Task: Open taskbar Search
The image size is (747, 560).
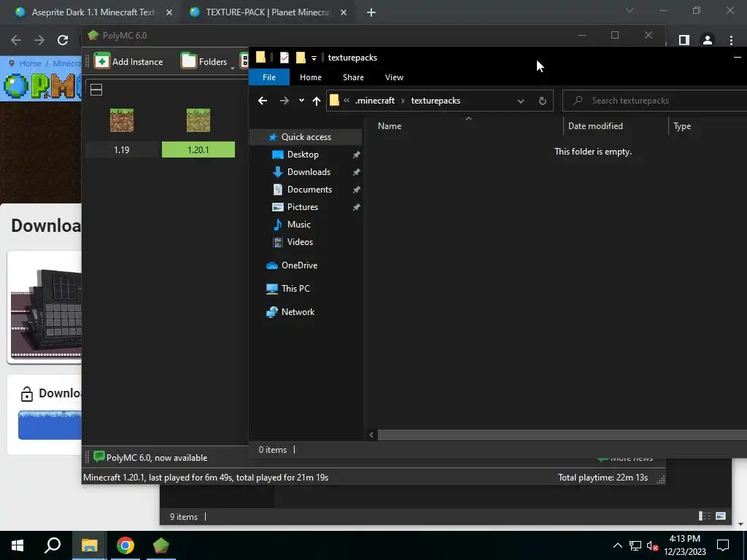Action: tap(53, 545)
